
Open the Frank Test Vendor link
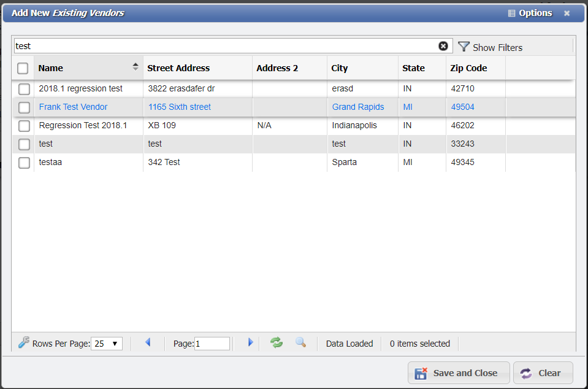(73, 107)
